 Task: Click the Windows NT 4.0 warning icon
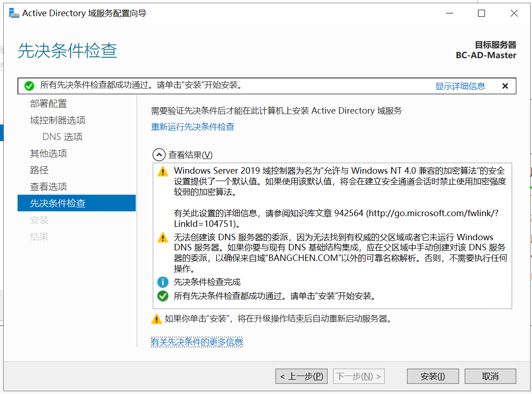pyautogui.click(x=162, y=171)
